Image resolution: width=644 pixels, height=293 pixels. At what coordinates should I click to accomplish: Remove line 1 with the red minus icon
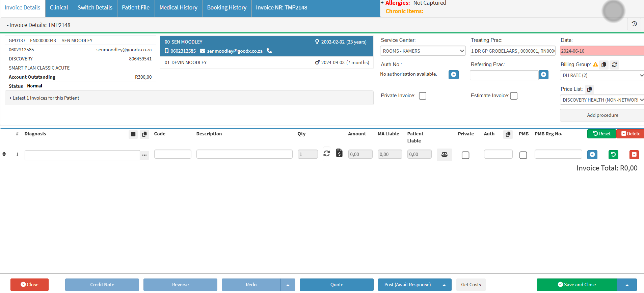point(634,155)
